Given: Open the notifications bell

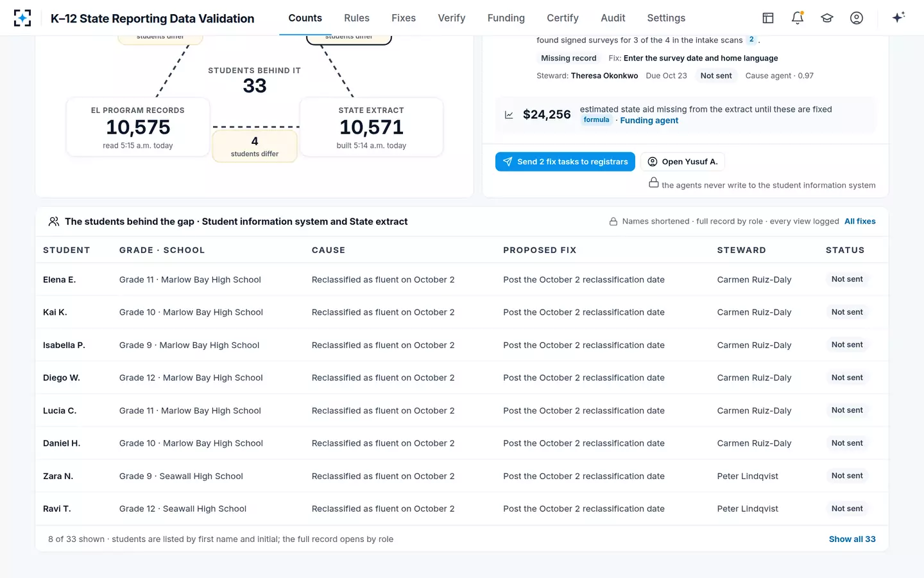Looking at the screenshot, I should 798,18.
